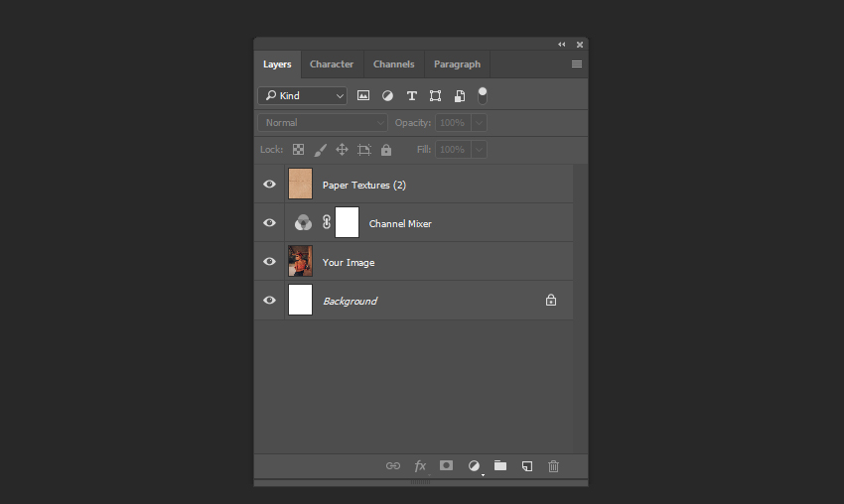Open the Fill slider dropdown arrow
Viewport: 844px width, 504px height.
(479, 150)
